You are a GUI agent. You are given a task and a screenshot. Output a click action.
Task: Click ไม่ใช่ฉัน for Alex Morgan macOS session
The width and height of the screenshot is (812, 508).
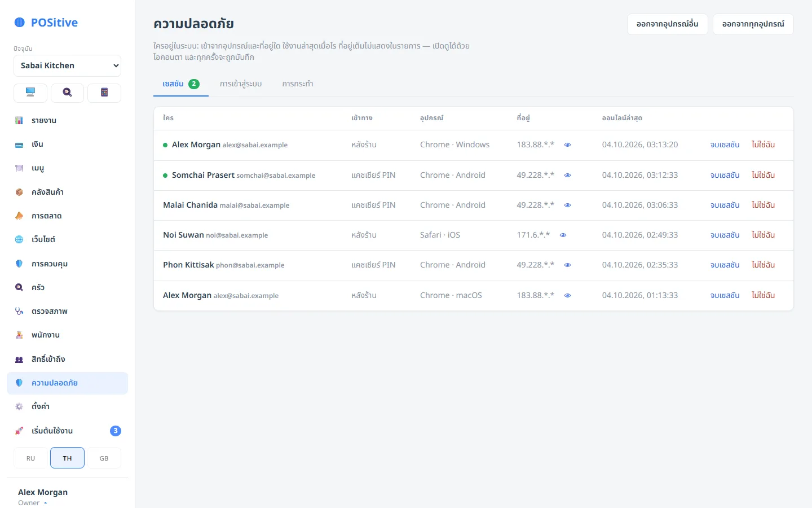point(763,296)
